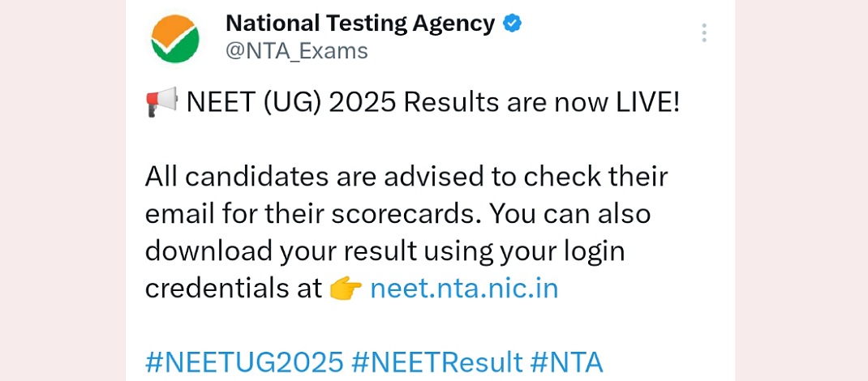868x381 pixels.
Task: Click the megaphone emoji before NEET
Action: tap(161, 104)
